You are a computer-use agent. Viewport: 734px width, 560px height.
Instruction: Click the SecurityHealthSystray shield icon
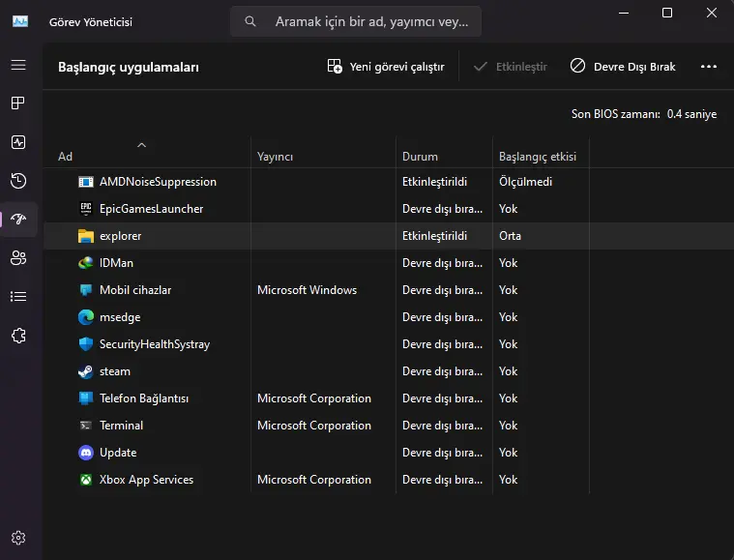86,344
